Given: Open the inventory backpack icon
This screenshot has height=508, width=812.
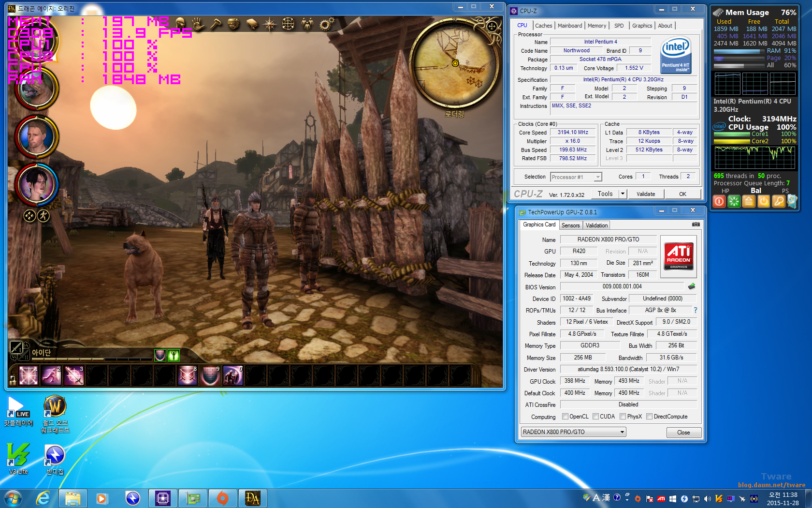Looking at the screenshot, I should [233, 23].
